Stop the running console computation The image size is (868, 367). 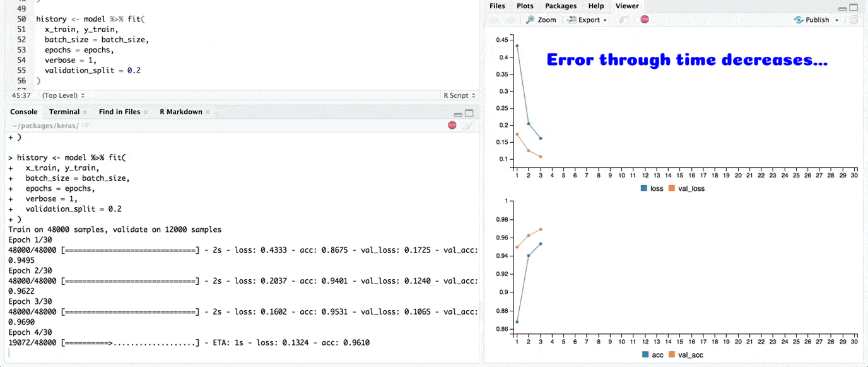(x=452, y=126)
